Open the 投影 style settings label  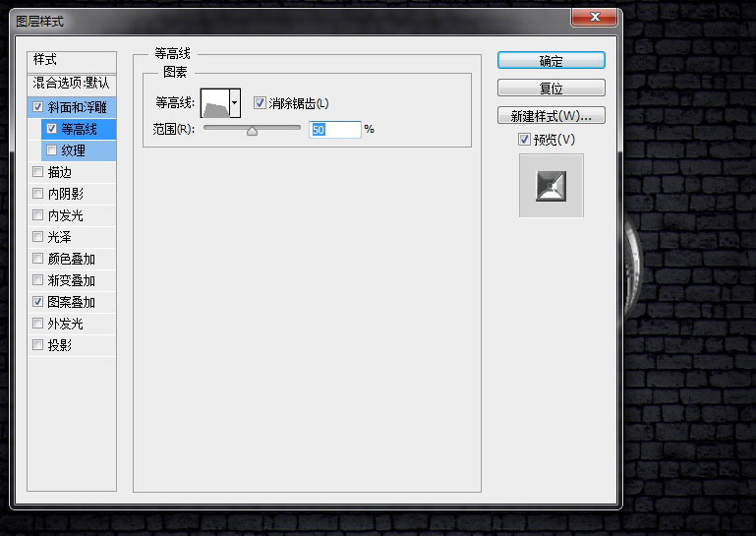[60, 345]
